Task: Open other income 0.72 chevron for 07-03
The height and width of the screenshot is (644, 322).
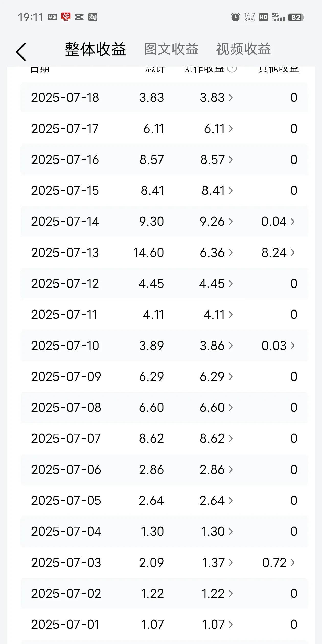Action: coord(293,562)
